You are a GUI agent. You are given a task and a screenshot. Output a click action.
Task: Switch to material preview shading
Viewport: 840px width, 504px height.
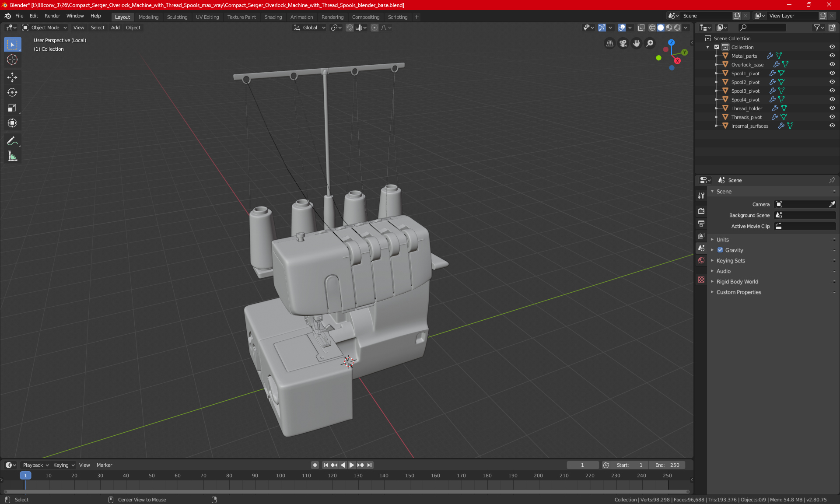coord(669,28)
